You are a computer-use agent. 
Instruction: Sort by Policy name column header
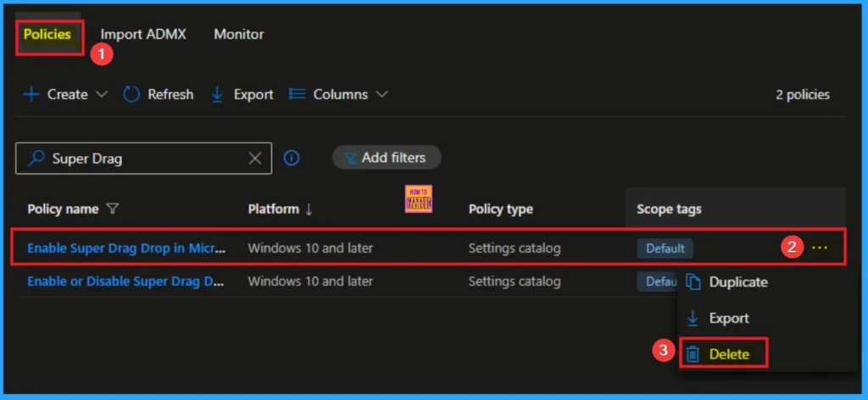coord(63,209)
